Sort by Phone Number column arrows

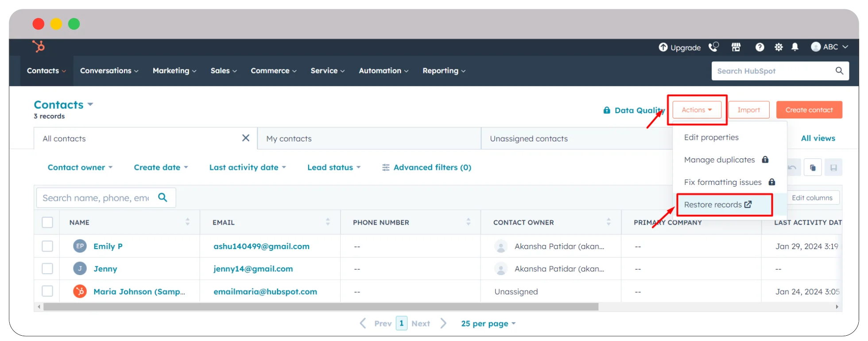(x=468, y=222)
